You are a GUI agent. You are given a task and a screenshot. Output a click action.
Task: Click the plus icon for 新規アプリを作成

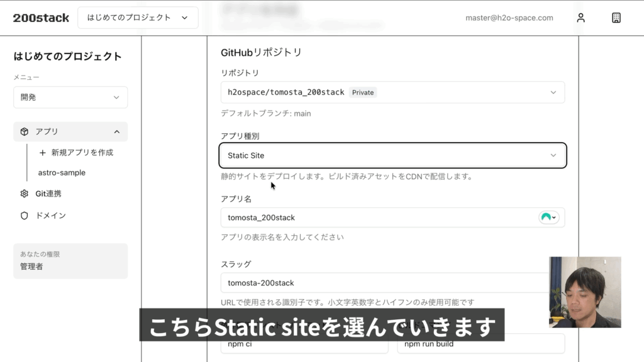click(x=43, y=153)
